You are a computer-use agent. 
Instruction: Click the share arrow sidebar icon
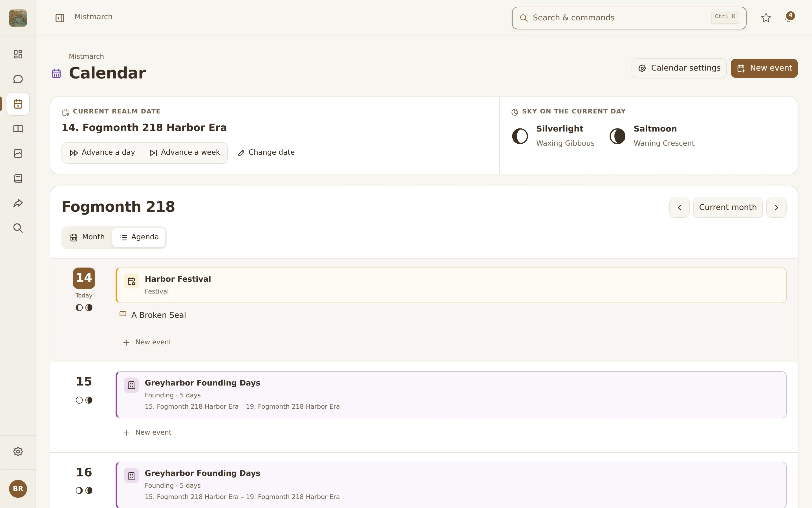click(18, 203)
